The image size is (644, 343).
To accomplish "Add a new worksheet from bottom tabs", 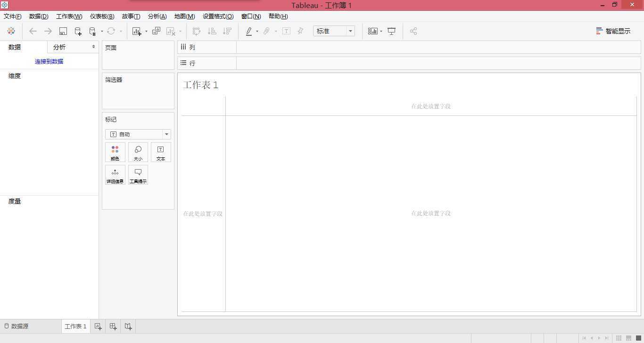I will click(98, 326).
